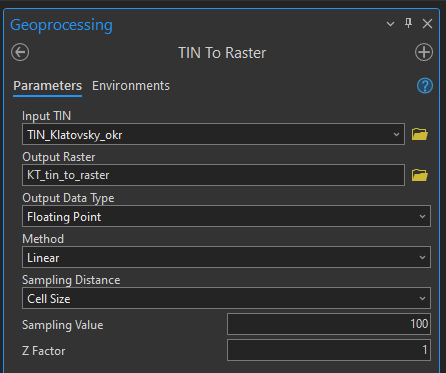This screenshot has width=446, height=373.
Task: Close the Geoprocessing pane
Action: tap(427, 24)
